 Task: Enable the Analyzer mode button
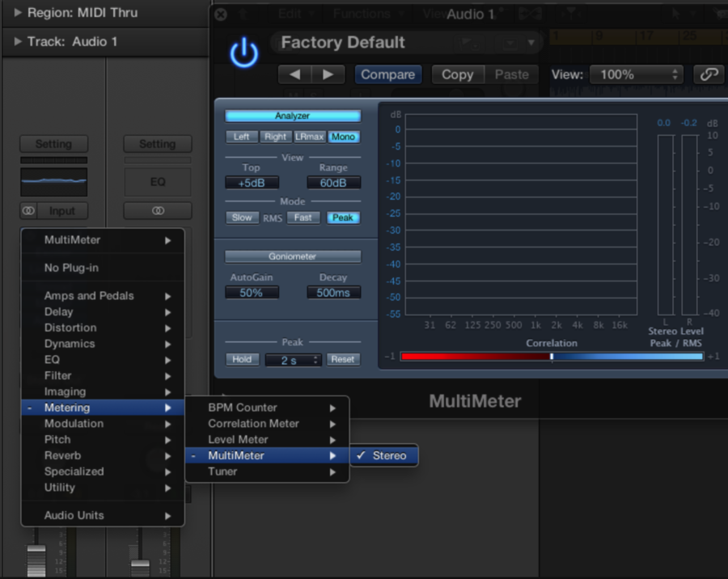click(x=293, y=116)
